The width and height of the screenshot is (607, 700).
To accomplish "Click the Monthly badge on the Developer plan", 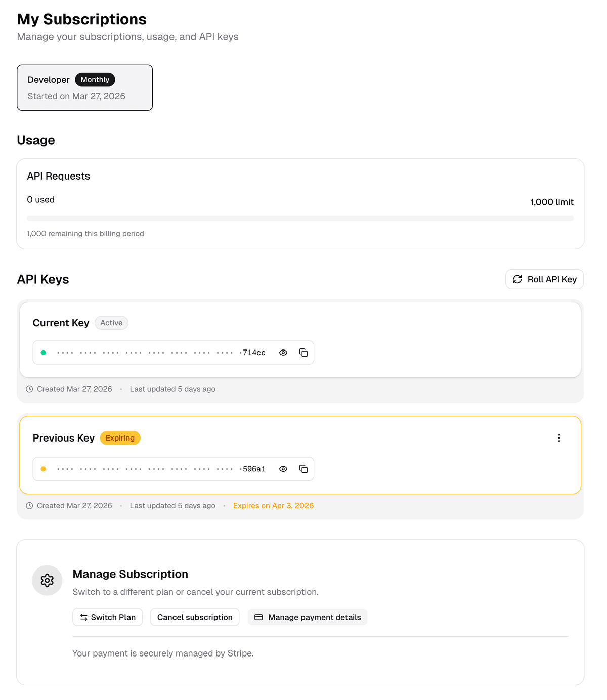I will (x=95, y=79).
